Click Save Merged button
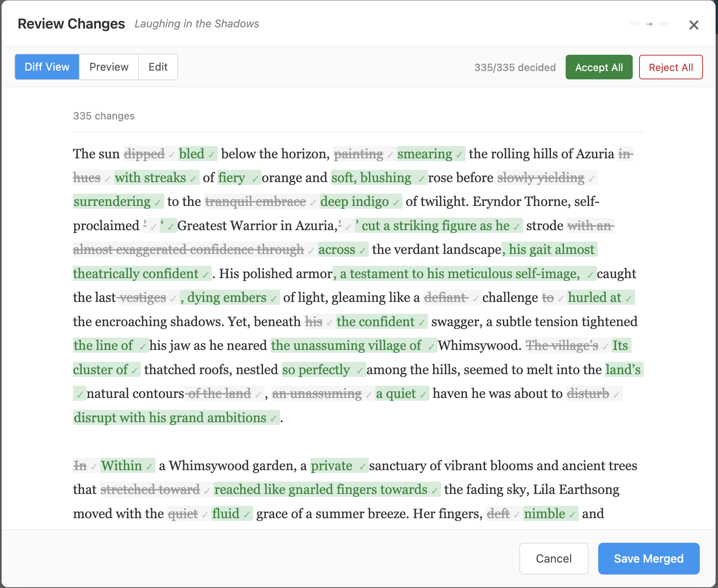 [x=648, y=559]
